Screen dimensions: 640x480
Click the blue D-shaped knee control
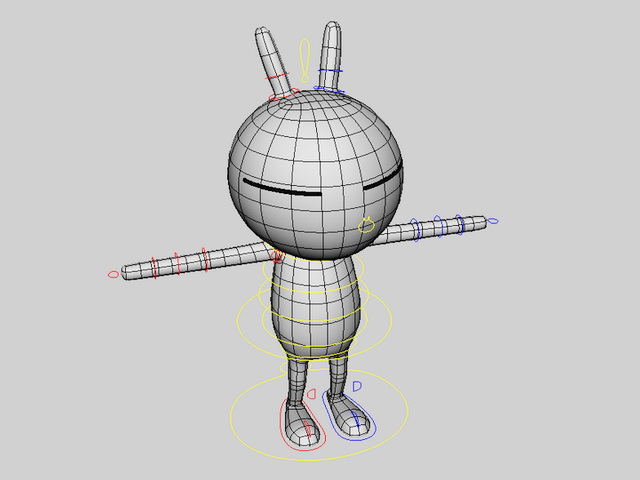(x=357, y=386)
